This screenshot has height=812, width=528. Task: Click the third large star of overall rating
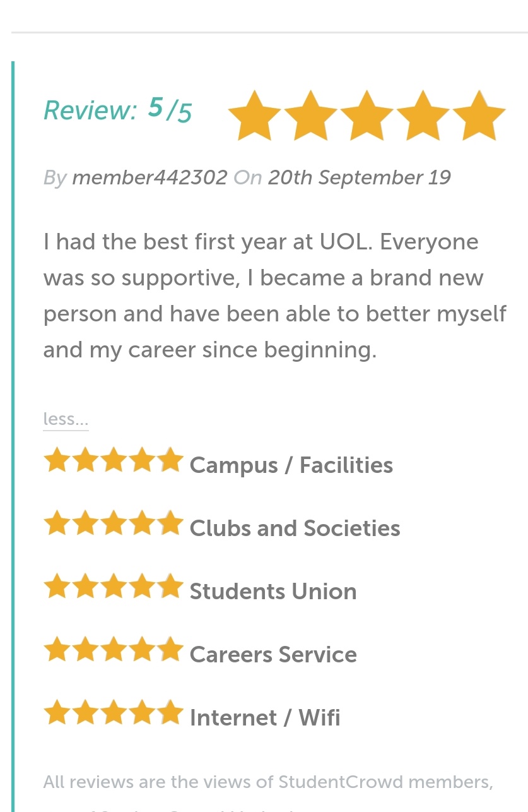(367, 116)
